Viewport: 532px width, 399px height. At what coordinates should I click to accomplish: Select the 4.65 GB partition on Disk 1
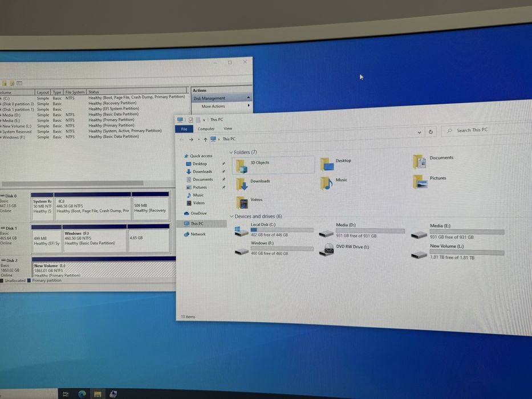(x=149, y=238)
